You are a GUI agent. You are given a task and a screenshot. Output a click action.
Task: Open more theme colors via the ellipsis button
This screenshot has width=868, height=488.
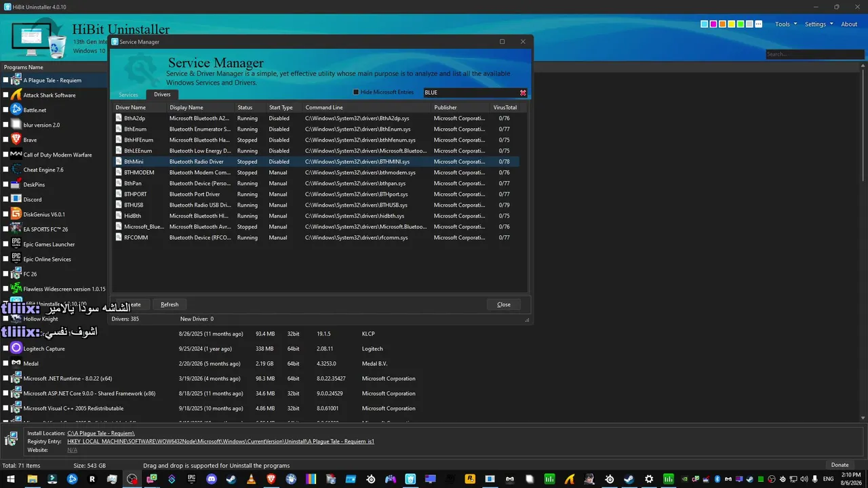759,24
